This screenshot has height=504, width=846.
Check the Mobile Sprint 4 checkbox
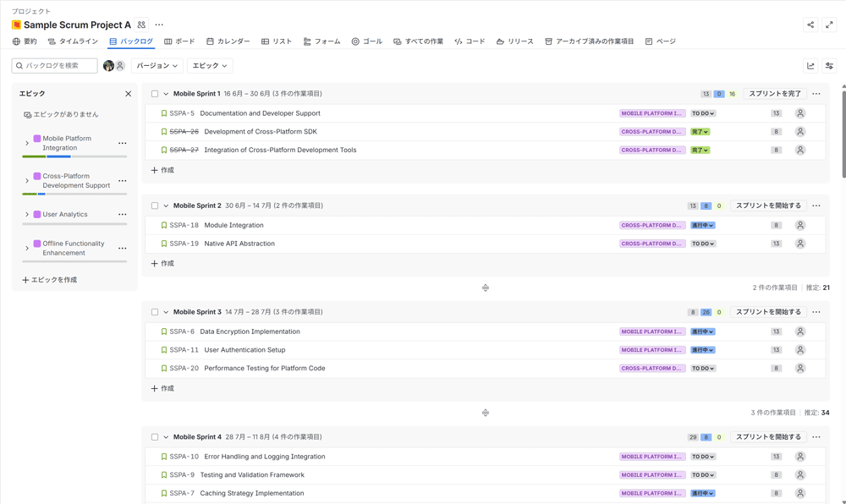pyautogui.click(x=155, y=437)
